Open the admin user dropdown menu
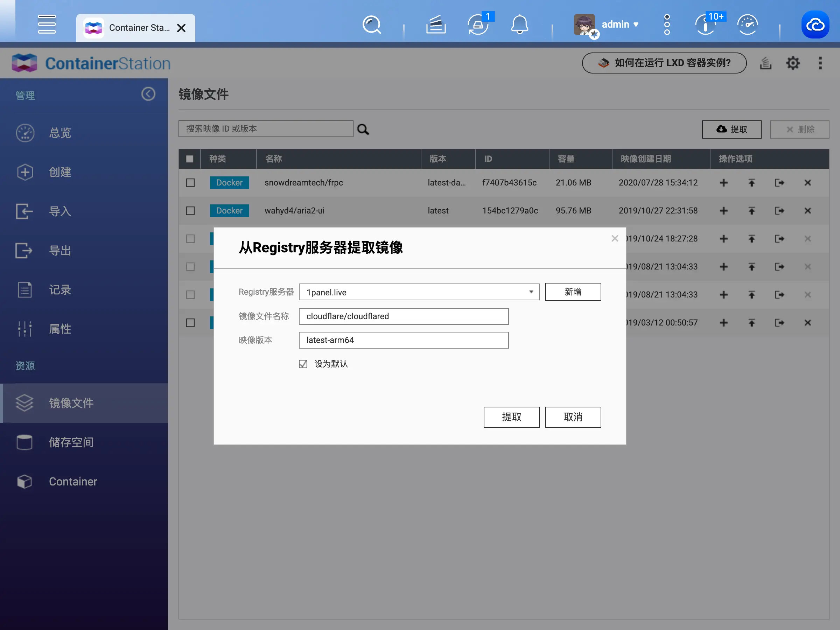Image resolution: width=840 pixels, height=630 pixels. click(620, 25)
